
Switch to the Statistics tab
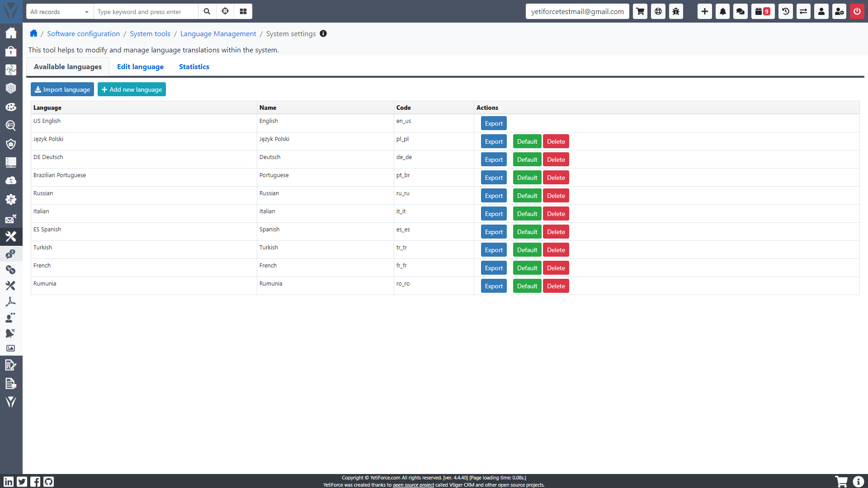click(194, 67)
